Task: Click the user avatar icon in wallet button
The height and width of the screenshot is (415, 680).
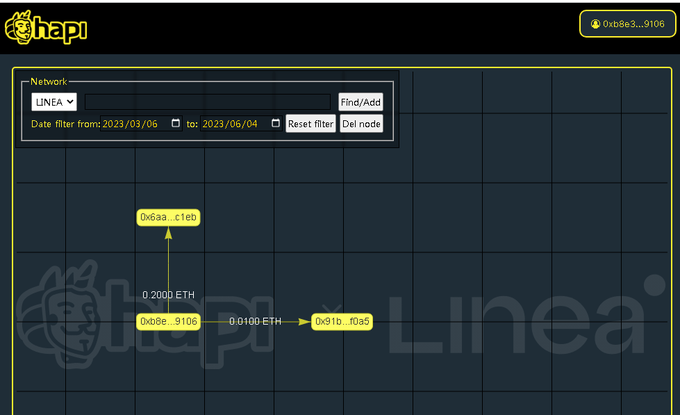Action: pos(595,24)
